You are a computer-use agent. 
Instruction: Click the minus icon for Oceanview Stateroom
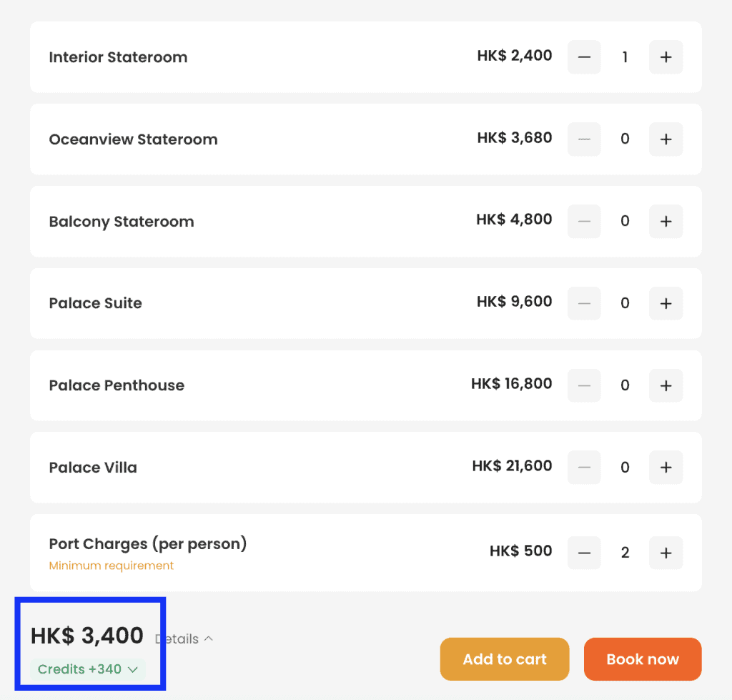(584, 139)
